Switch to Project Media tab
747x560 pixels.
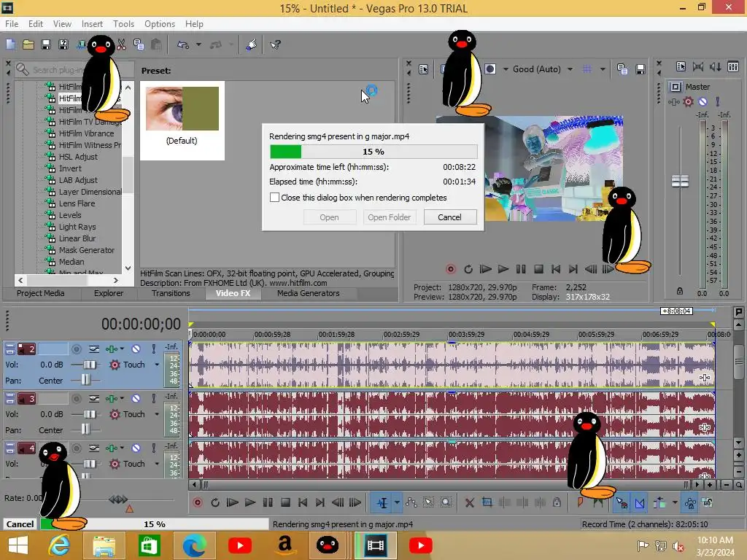(41, 293)
